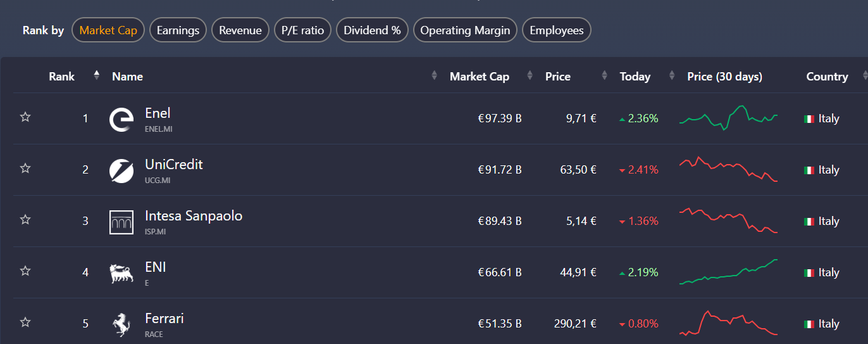
Task: Sort by Today column header
Action: point(635,77)
